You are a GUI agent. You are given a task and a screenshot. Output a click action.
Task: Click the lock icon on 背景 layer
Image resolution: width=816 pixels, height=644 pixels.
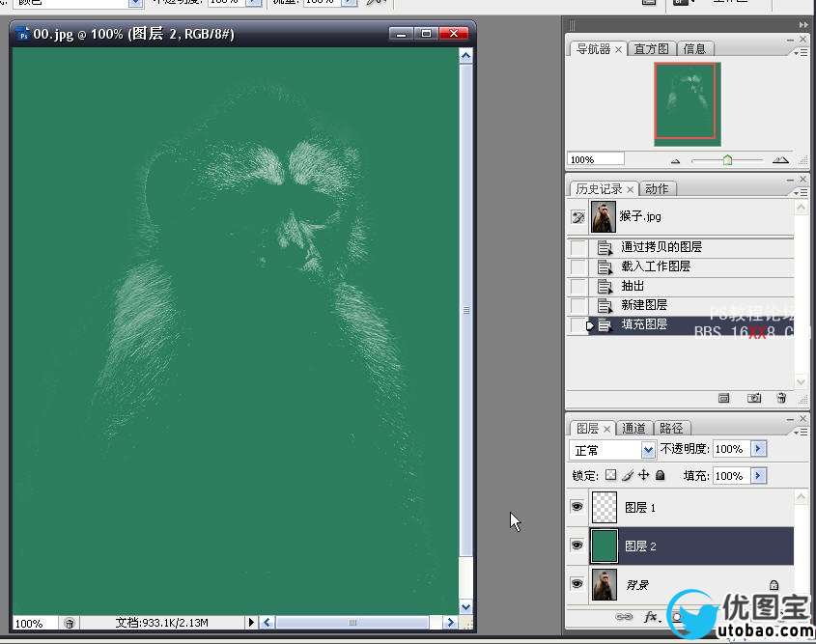pyautogui.click(x=774, y=585)
